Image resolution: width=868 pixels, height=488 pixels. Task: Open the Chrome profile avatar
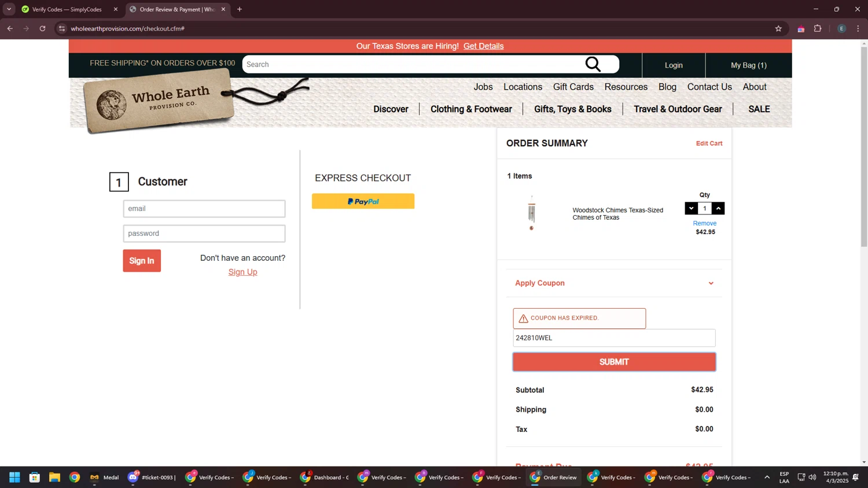[x=841, y=28]
